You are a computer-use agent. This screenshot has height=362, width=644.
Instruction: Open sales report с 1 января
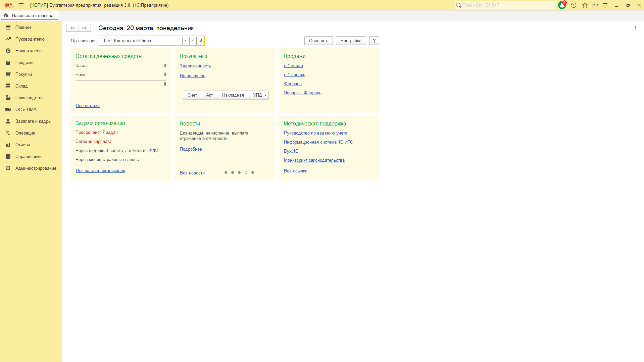pos(295,75)
